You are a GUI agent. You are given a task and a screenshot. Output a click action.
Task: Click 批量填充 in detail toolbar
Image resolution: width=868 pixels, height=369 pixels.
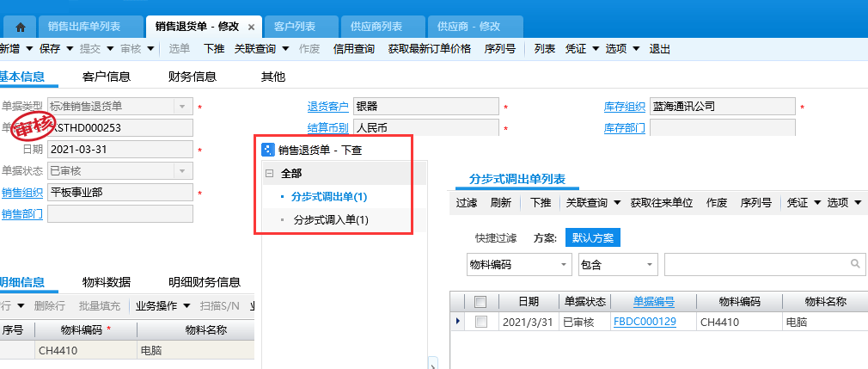99,306
